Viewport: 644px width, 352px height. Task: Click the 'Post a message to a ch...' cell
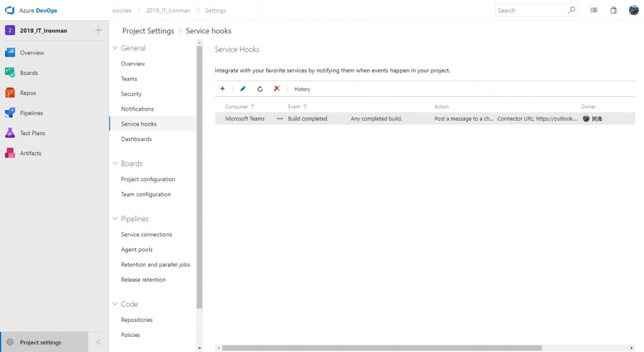[464, 119]
